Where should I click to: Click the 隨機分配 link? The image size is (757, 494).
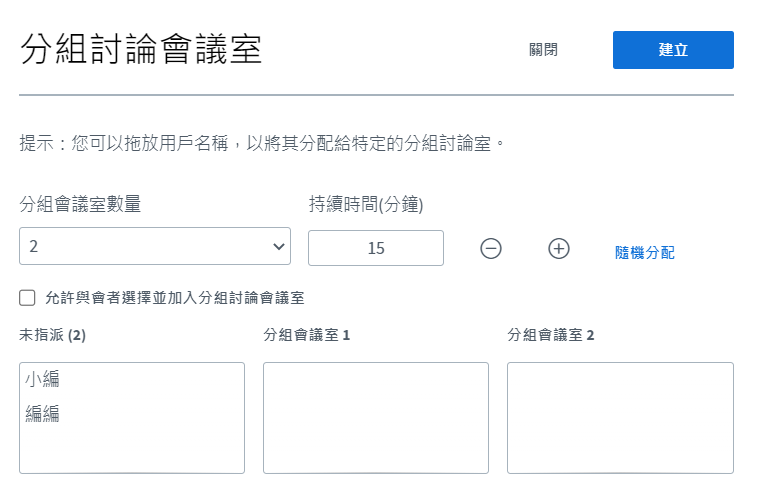pos(645,253)
